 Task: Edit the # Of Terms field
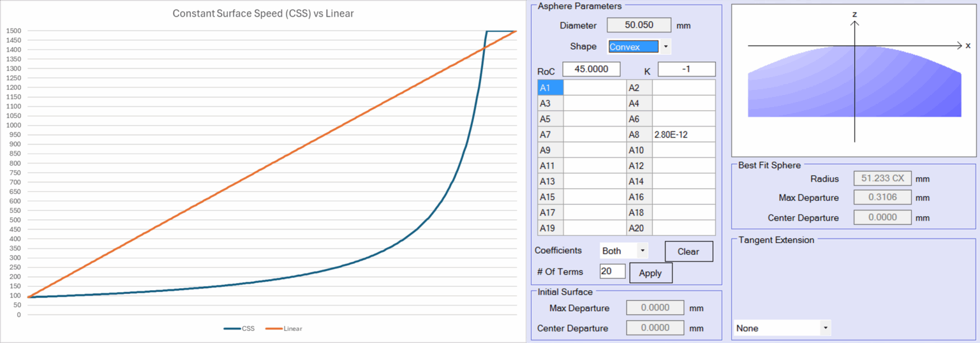(612, 272)
